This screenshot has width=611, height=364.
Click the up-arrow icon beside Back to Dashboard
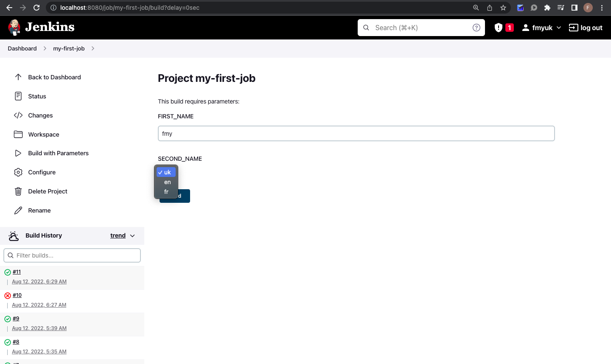pos(18,77)
